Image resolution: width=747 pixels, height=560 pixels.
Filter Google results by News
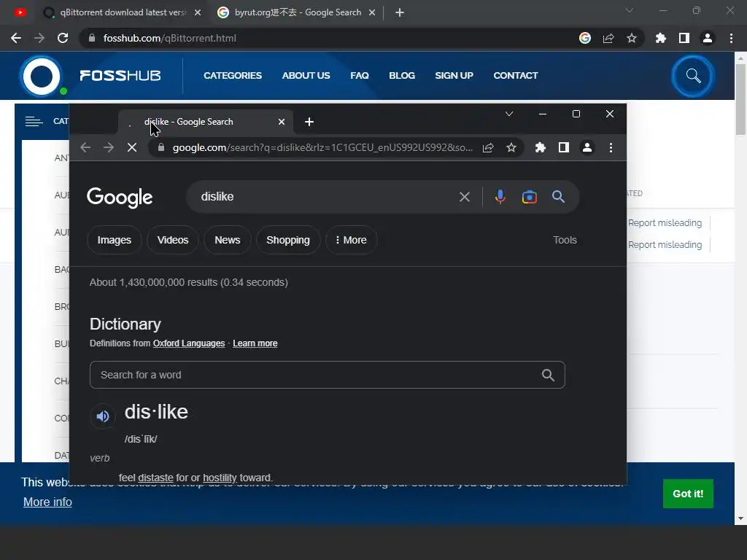tap(228, 240)
